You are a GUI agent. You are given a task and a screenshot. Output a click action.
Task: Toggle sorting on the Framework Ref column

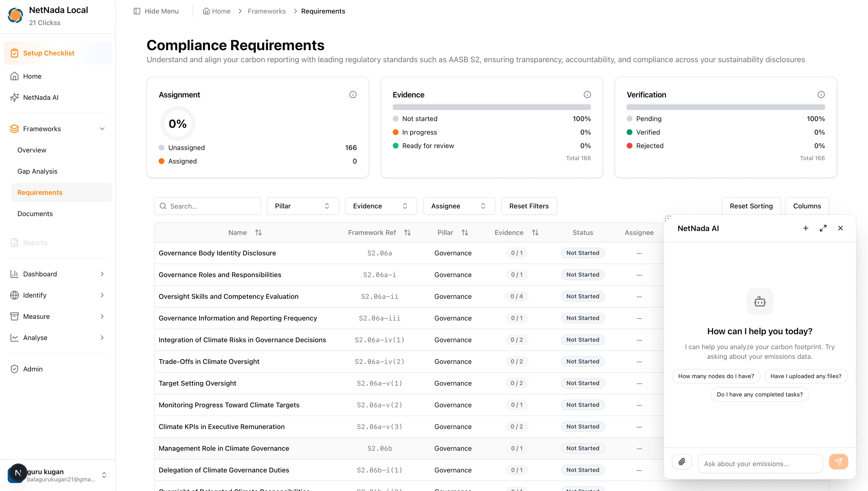(x=407, y=232)
